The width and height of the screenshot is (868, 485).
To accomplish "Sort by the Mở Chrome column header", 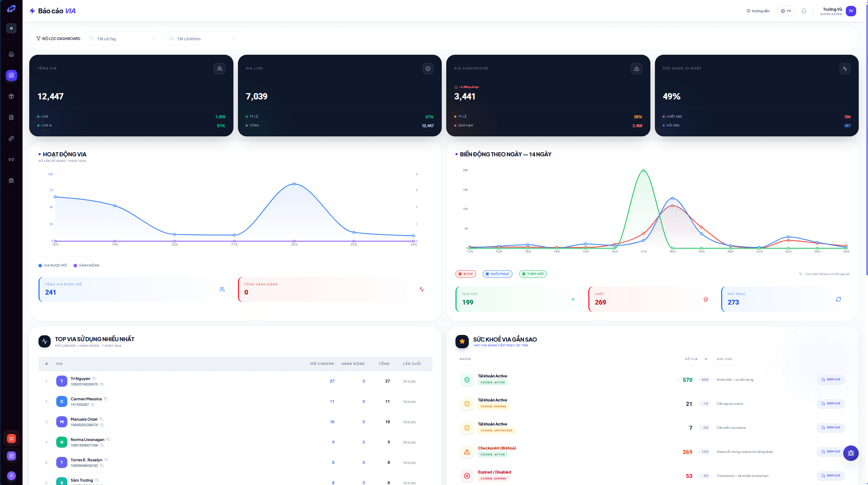I will click(322, 364).
